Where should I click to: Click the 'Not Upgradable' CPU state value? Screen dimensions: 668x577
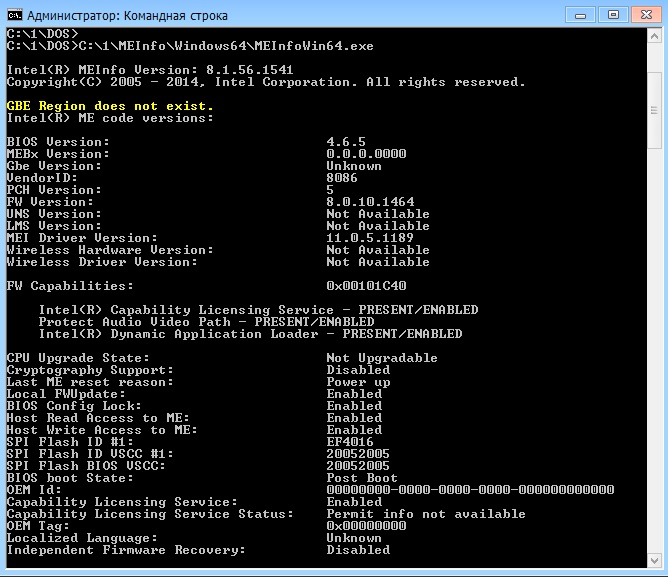(382, 358)
